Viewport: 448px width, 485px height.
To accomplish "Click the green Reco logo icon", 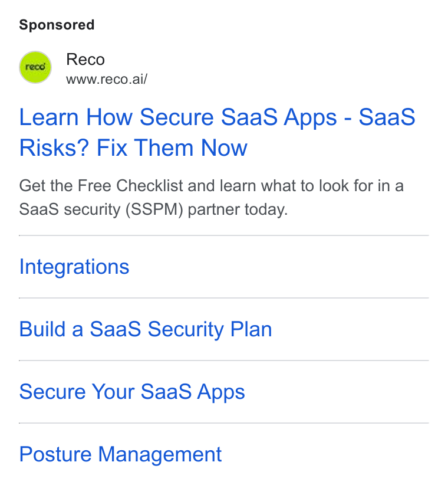I will click(35, 67).
